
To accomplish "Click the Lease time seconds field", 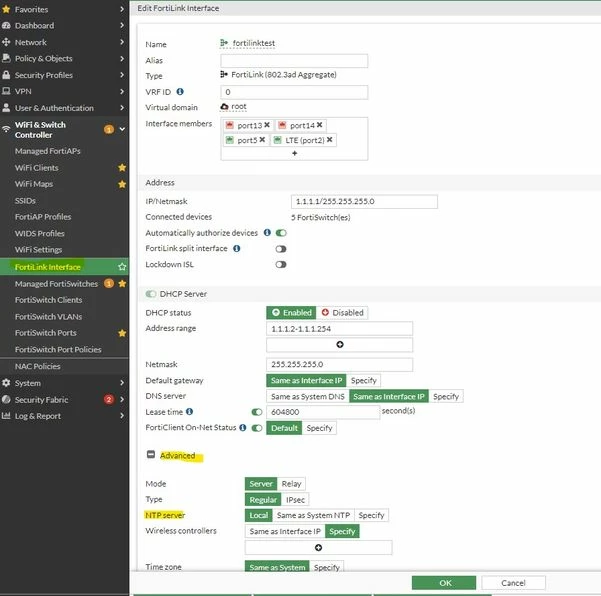I will click(323, 412).
